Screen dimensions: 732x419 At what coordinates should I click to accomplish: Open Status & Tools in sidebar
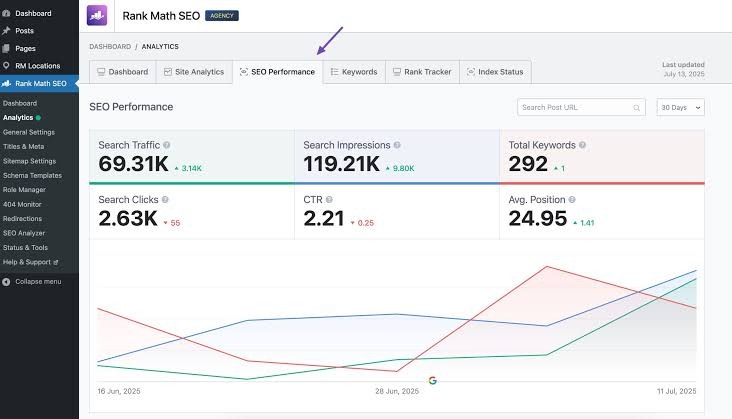25,248
